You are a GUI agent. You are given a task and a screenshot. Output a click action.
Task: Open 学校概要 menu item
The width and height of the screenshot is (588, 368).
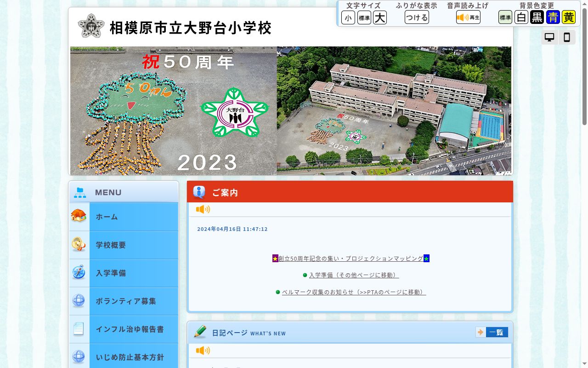point(124,245)
